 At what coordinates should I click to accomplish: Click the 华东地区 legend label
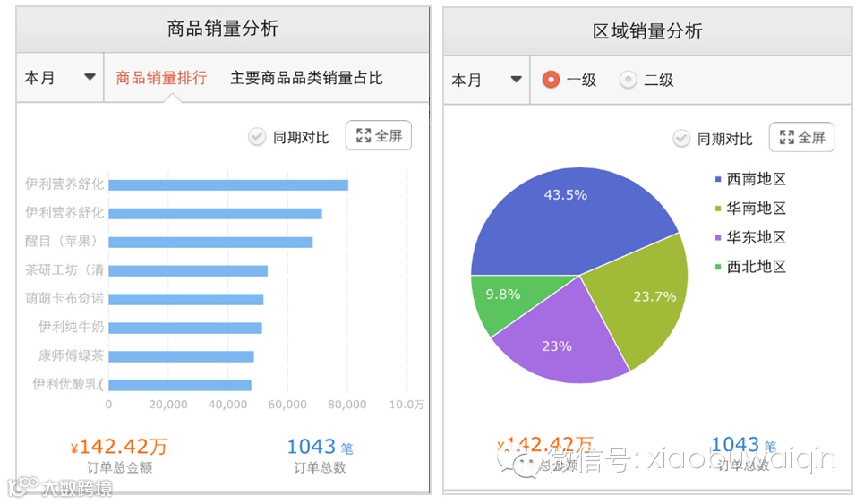pos(756,237)
